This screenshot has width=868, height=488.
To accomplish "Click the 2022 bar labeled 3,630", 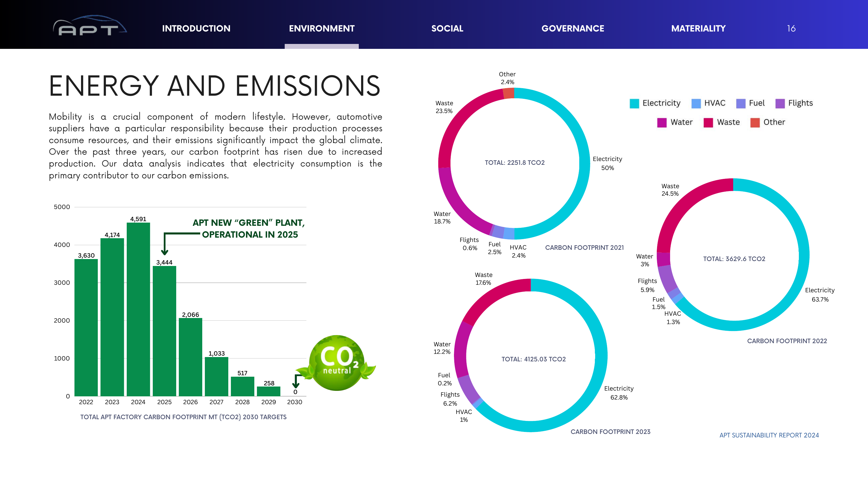I will [x=86, y=327].
